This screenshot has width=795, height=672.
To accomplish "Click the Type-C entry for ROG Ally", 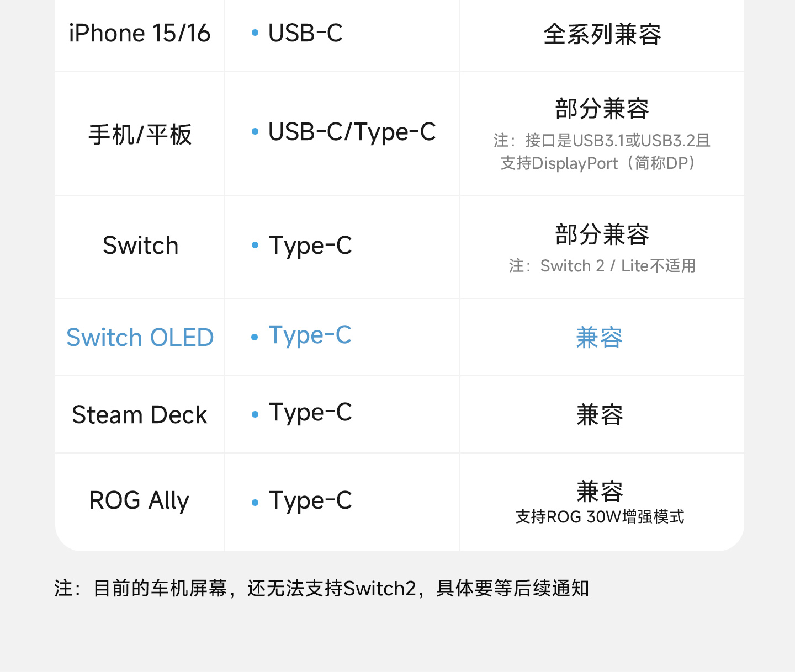I will (x=310, y=501).
